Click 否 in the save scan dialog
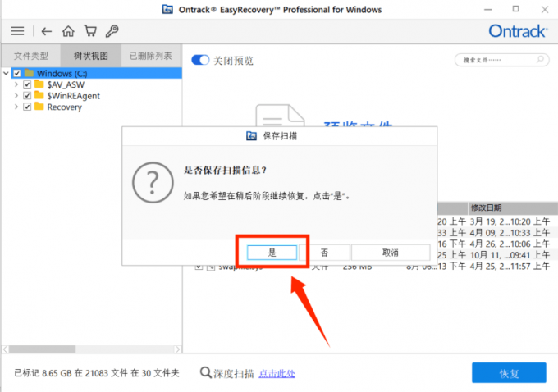The height and width of the screenshot is (392, 558). [324, 253]
